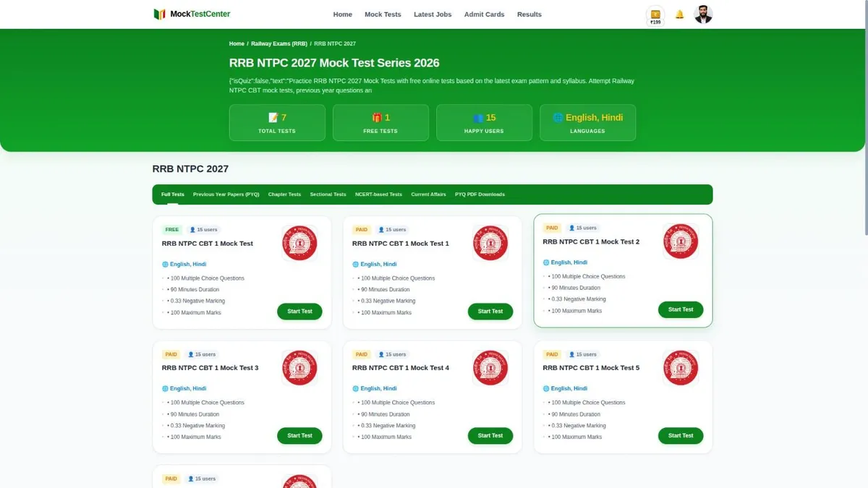Viewport: 868px width, 488px height.
Task: Start RRB NTPC CBT 1 Mock Test 5
Action: (681, 436)
